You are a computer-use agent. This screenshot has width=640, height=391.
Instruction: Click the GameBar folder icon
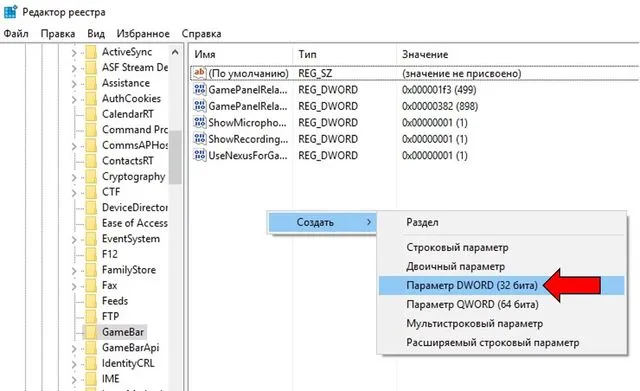[x=91, y=332]
